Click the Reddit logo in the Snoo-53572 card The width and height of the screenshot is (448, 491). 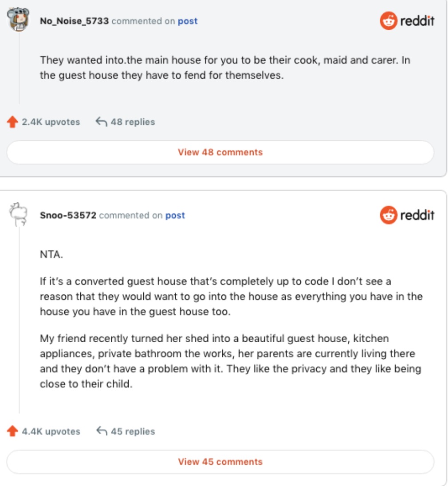[x=407, y=215]
